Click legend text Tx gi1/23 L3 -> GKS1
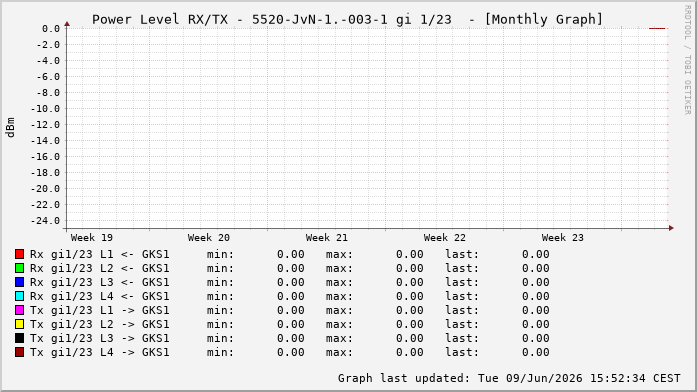697x392 pixels. 100,338
